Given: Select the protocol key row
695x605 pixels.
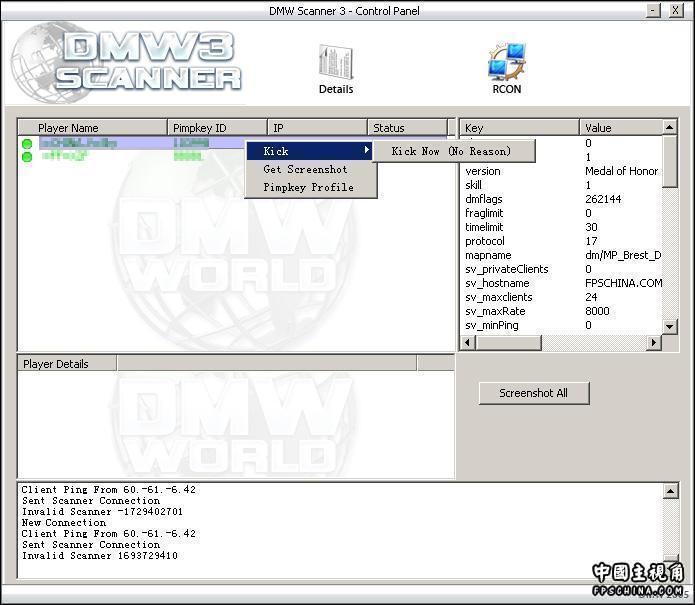Looking at the screenshot, I should (x=562, y=241).
